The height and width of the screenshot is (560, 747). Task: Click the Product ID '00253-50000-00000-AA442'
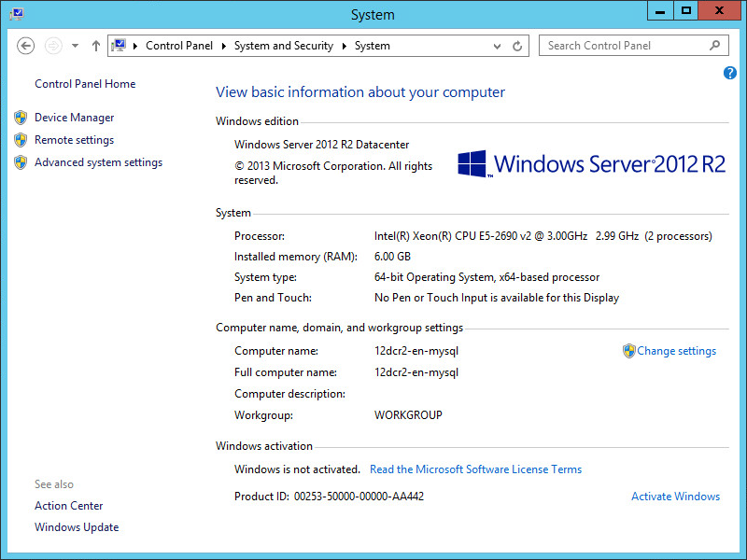(359, 497)
